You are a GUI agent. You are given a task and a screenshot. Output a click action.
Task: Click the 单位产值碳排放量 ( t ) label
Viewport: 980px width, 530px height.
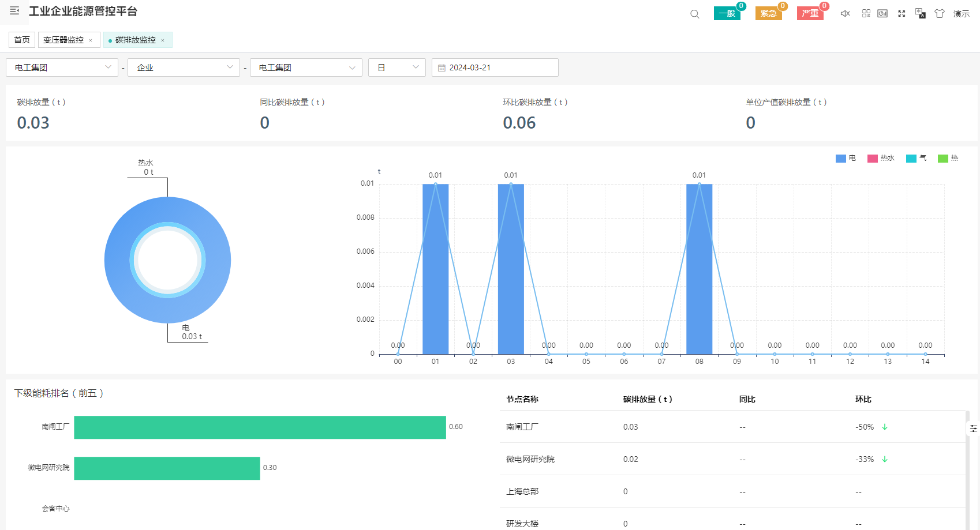(786, 102)
